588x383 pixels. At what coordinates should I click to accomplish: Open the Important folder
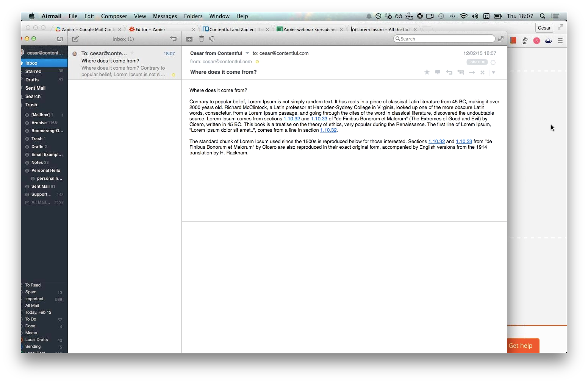click(x=44, y=299)
